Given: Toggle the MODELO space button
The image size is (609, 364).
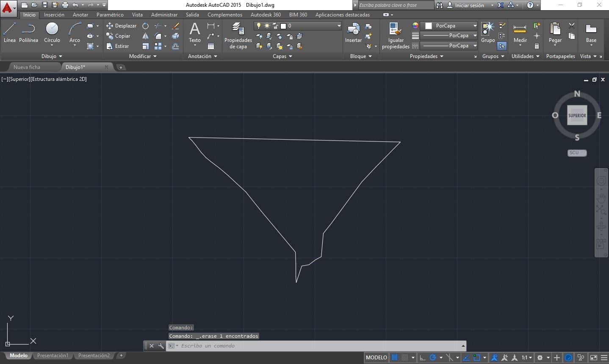Looking at the screenshot, I should 376,358.
